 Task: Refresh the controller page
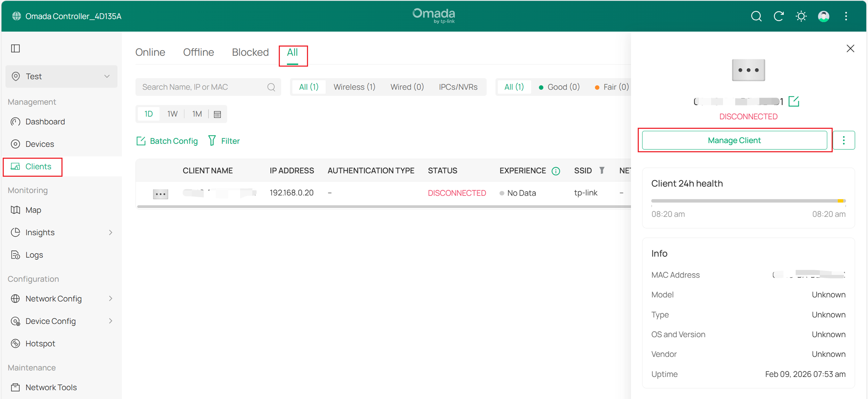(x=779, y=16)
